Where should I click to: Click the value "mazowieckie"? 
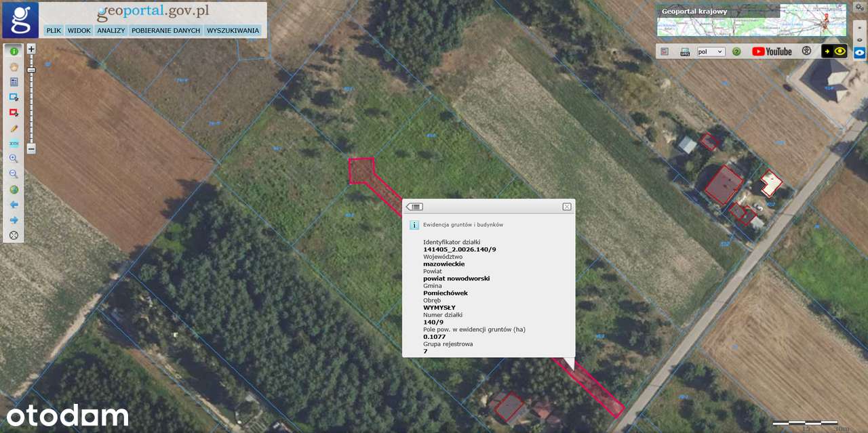(443, 264)
